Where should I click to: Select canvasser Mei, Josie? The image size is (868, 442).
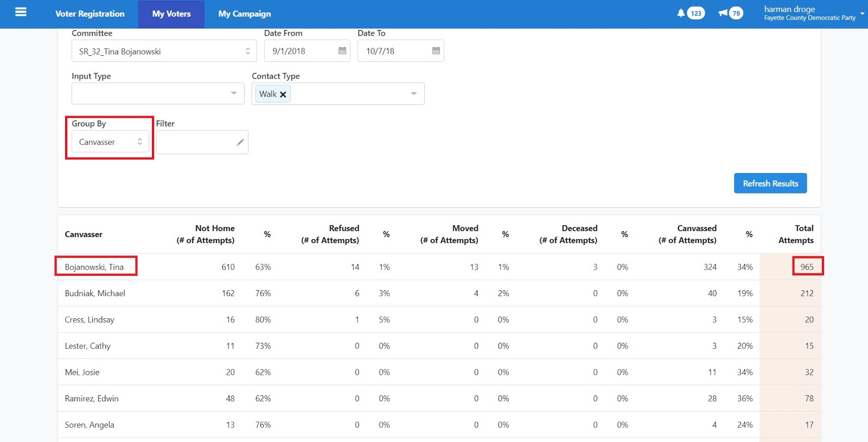pyautogui.click(x=82, y=372)
